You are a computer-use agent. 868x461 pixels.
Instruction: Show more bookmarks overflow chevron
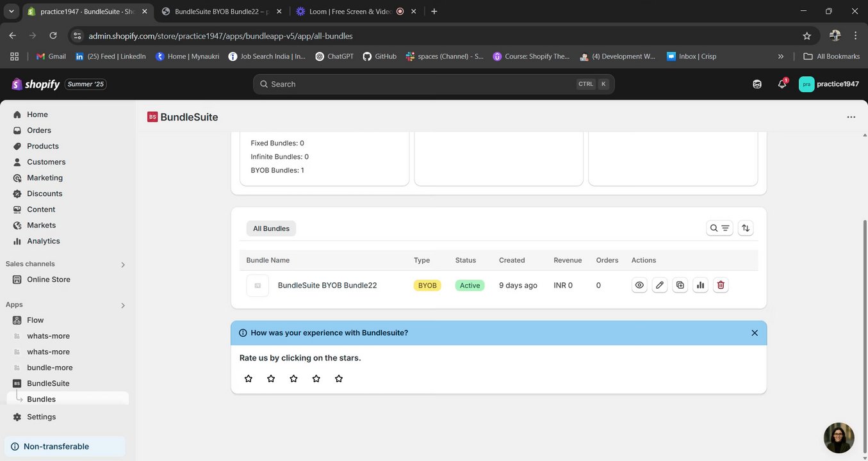coord(781,56)
